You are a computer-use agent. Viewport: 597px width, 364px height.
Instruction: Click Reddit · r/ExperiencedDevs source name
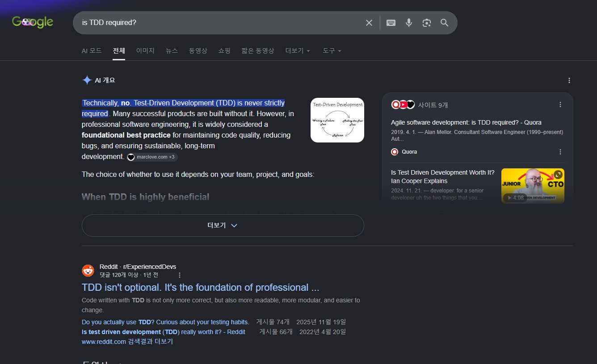coord(138,267)
